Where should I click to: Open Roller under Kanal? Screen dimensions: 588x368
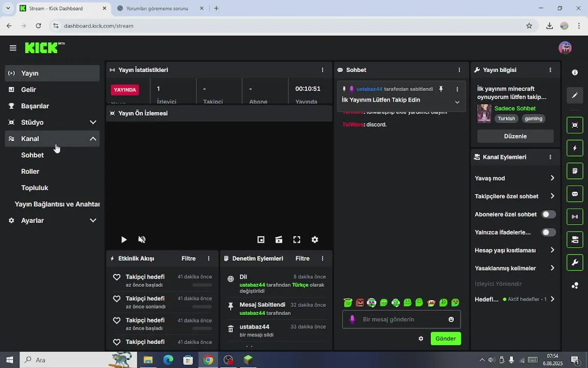(x=30, y=171)
